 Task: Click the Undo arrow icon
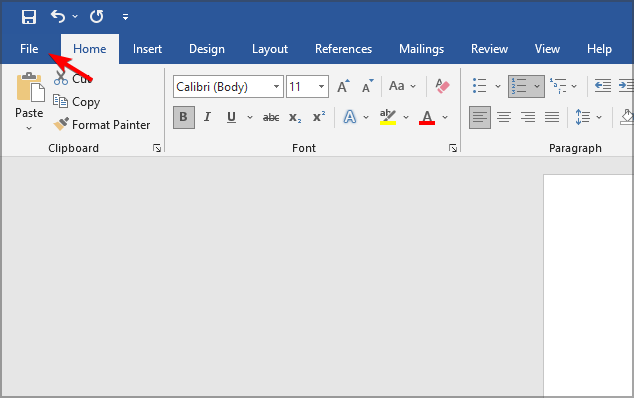click(58, 17)
